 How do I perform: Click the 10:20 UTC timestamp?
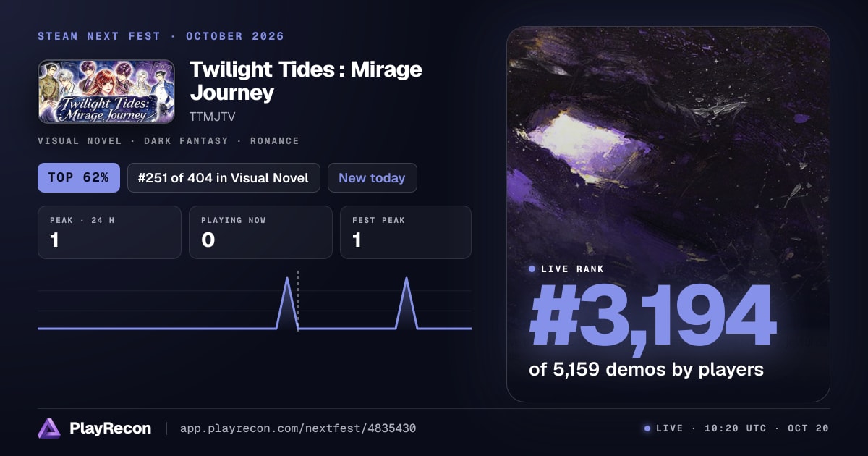click(735, 428)
